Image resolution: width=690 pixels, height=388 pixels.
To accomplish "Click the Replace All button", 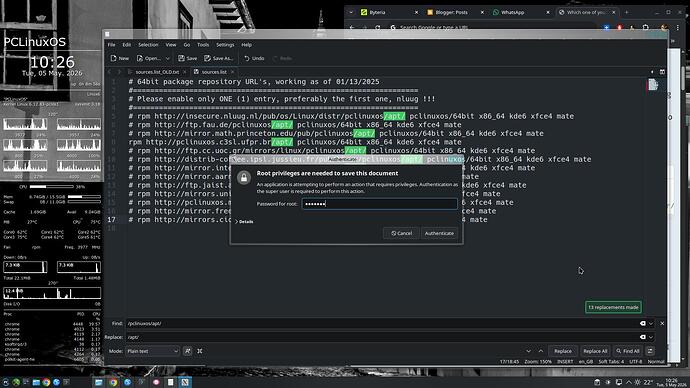I will pyautogui.click(x=595, y=351).
